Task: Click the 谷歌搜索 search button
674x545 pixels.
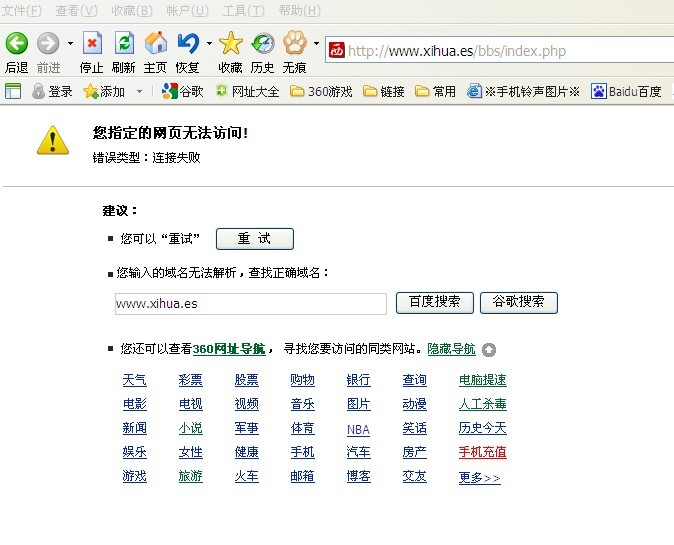Action: [x=518, y=302]
